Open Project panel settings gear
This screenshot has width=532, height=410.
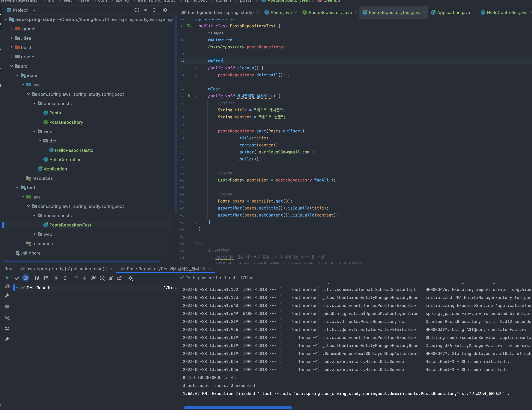(165, 10)
